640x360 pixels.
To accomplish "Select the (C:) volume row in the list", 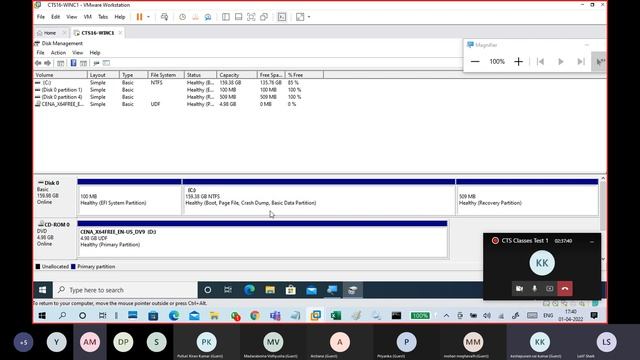I will (168, 82).
